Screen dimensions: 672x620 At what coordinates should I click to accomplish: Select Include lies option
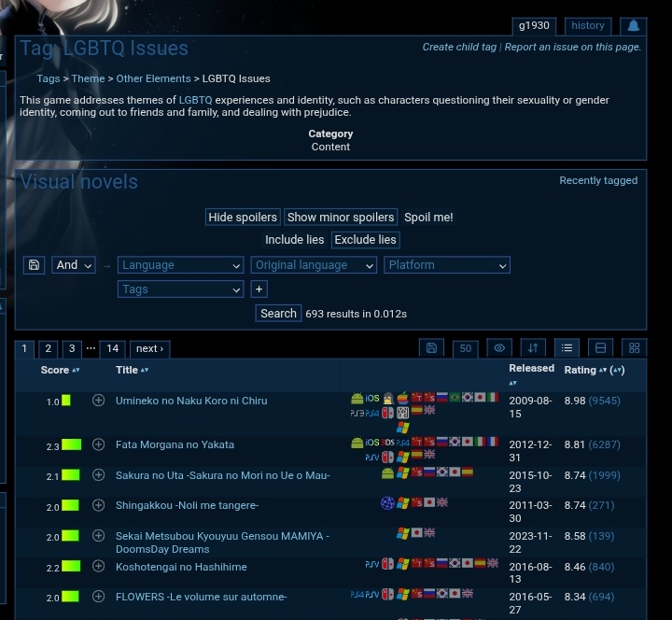click(x=294, y=240)
